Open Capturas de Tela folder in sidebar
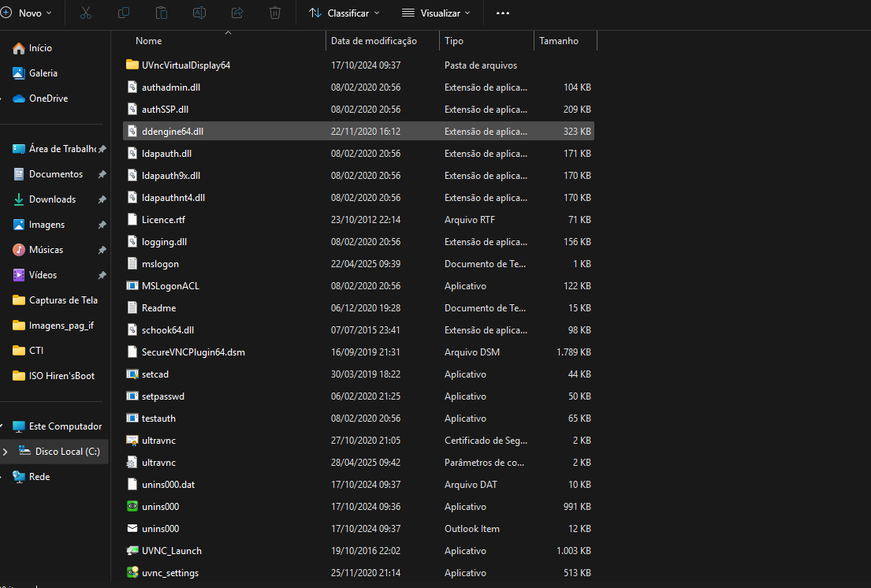This screenshot has height=588, width=871. coord(55,300)
